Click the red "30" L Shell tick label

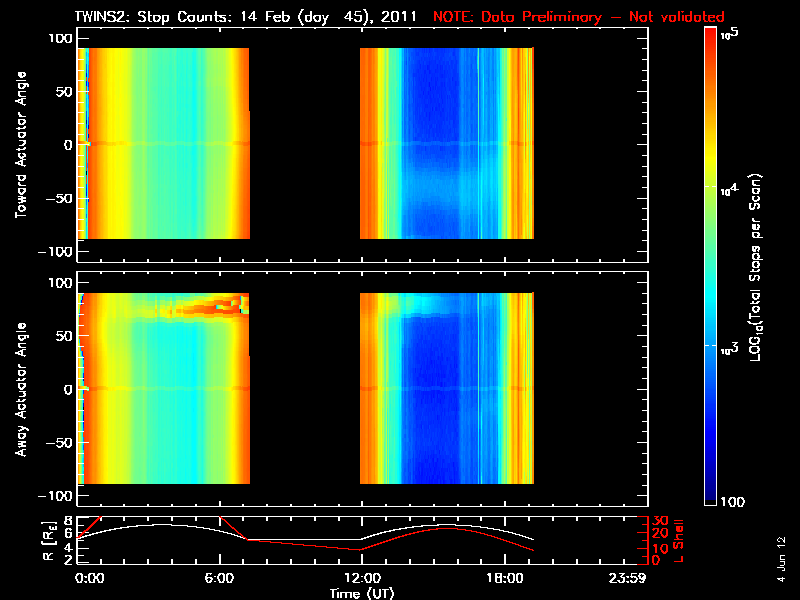coord(660,520)
